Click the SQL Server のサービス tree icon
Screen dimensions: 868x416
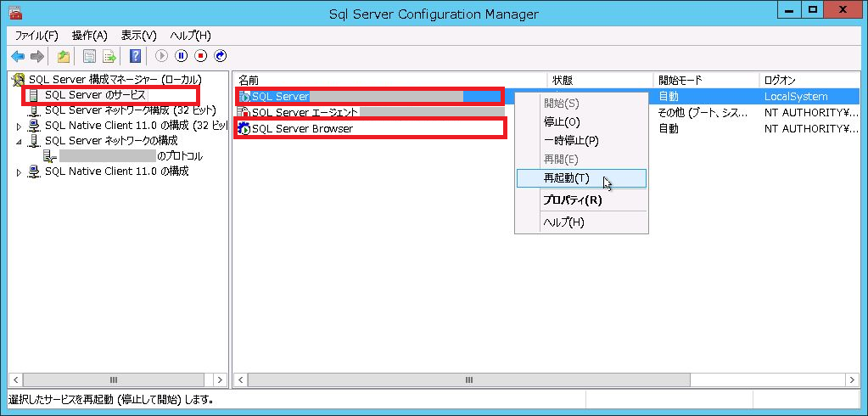pos(34,95)
